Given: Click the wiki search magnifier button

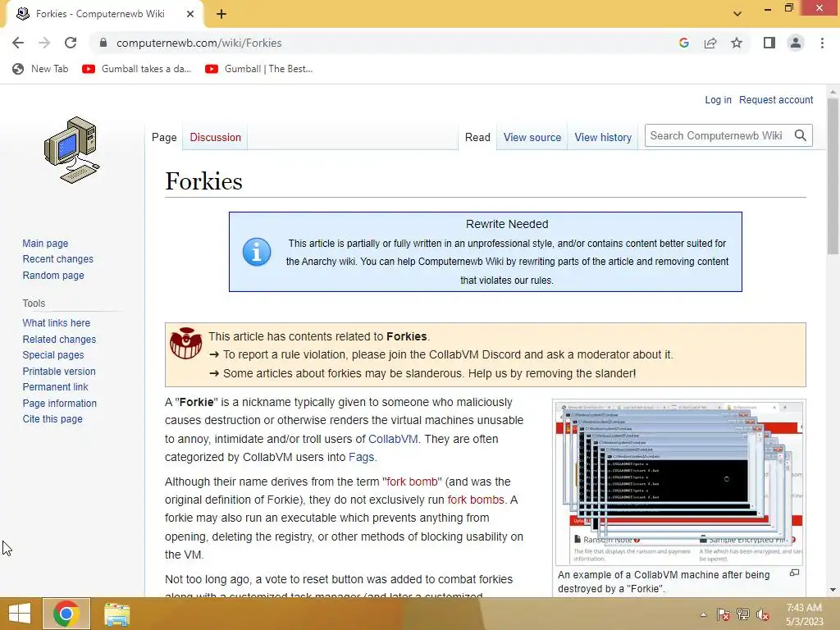Looking at the screenshot, I should (x=801, y=135).
